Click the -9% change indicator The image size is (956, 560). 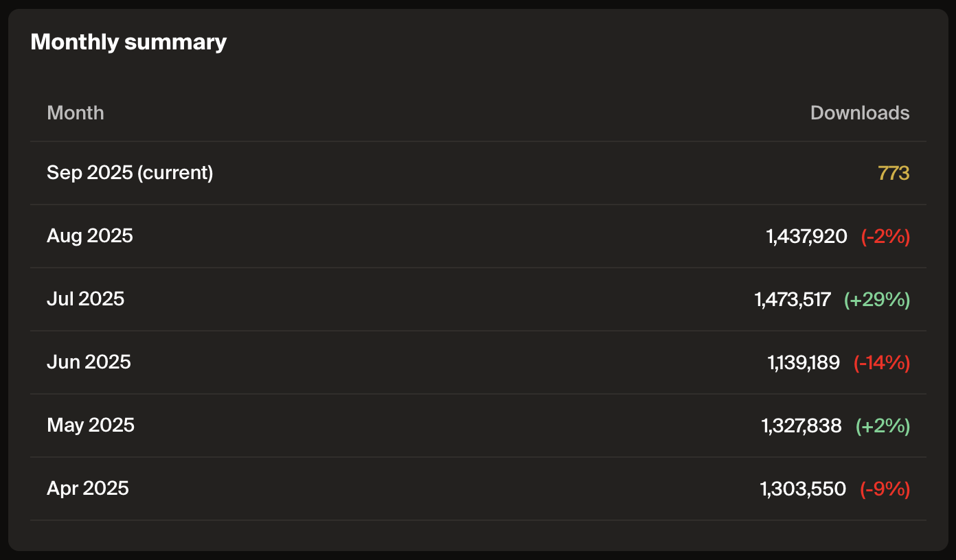point(885,489)
